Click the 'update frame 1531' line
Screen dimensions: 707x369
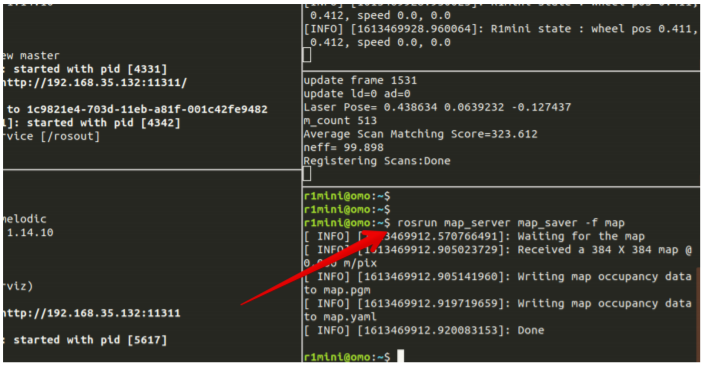pos(360,80)
